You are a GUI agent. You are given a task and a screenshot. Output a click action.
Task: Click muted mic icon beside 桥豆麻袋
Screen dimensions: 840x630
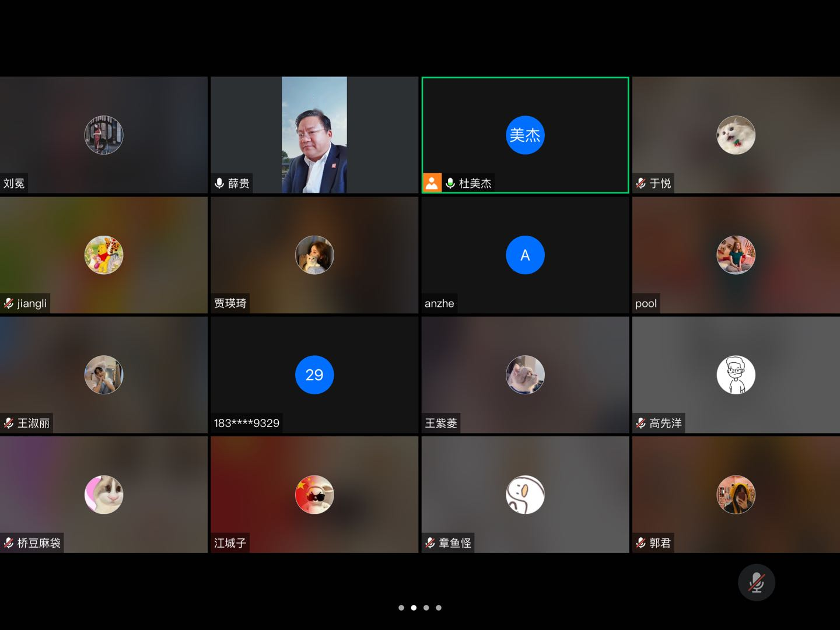9,543
